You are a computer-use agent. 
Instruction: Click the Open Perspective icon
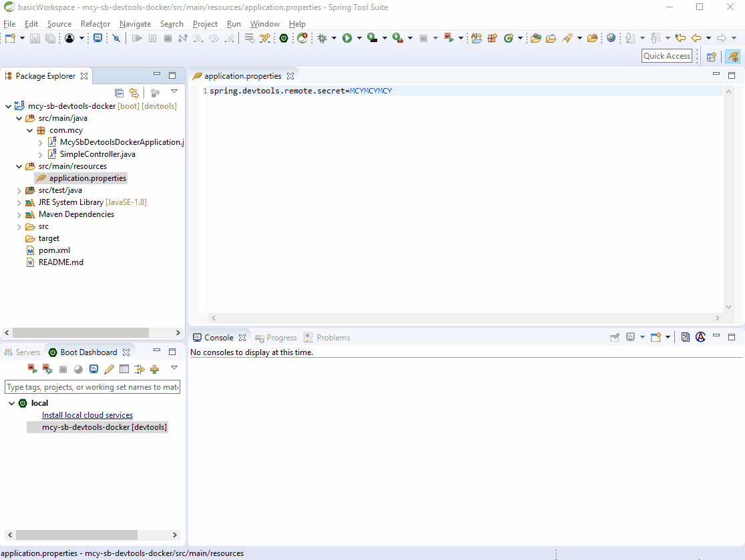click(x=712, y=57)
